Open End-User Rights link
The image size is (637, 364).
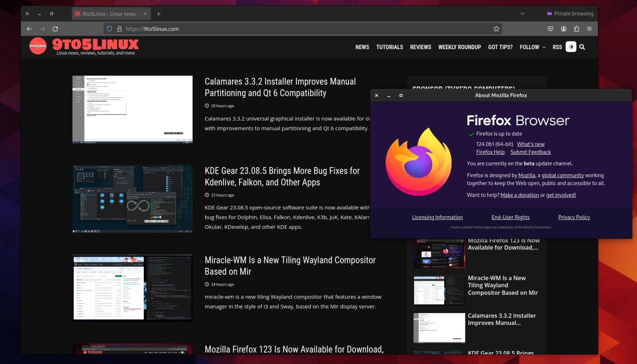coord(511,217)
